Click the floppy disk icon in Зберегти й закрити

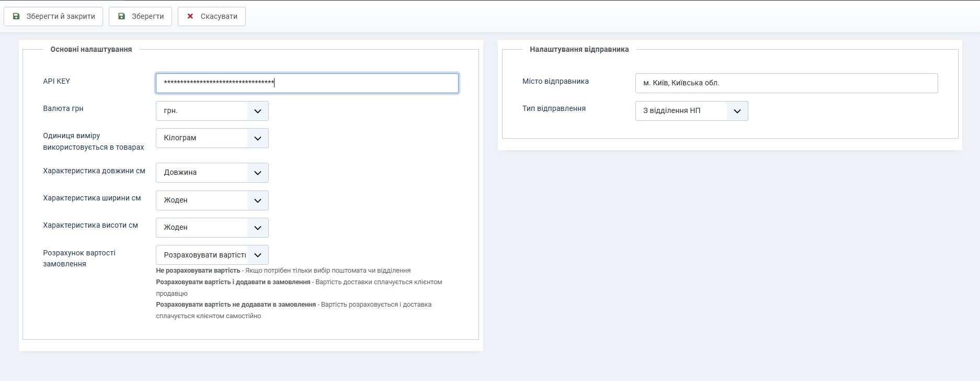16,16
